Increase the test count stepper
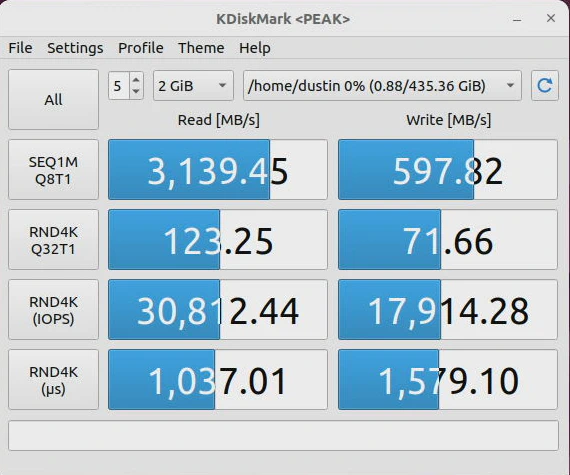Image resolution: width=570 pixels, height=475 pixels. click(136, 80)
